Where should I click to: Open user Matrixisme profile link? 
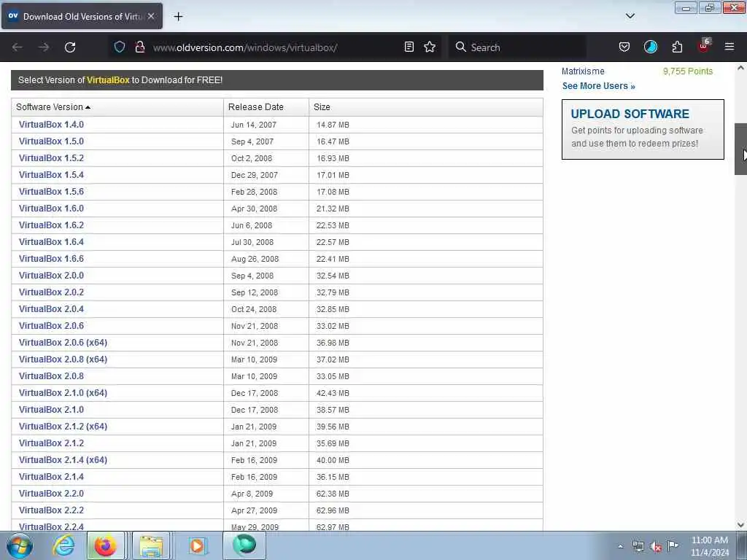click(583, 71)
